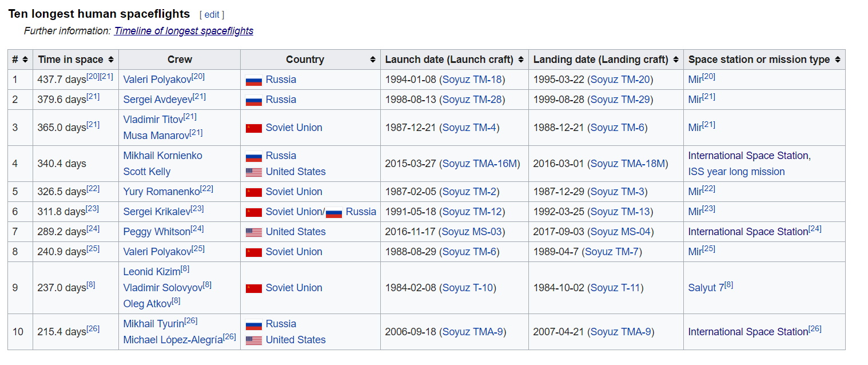Open Vladimir Solovyov crew link

[162, 288]
